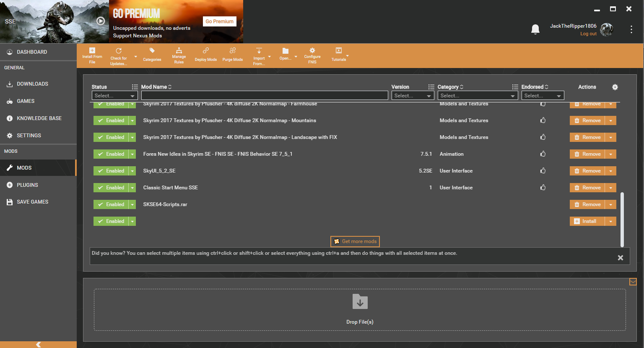Disable Fores New Idles FNIS mod
Image resolution: width=644 pixels, height=348 pixels.
[111, 154]
